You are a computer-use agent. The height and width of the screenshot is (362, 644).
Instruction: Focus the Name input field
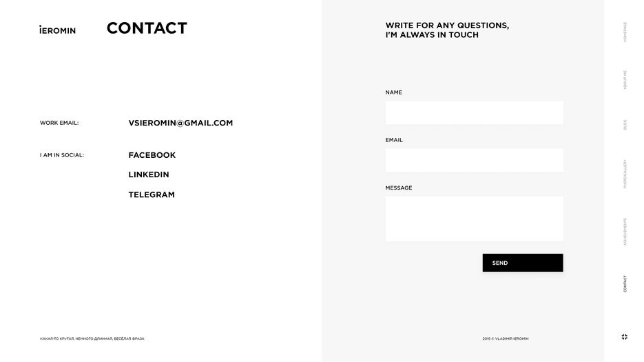click(475, 112)
